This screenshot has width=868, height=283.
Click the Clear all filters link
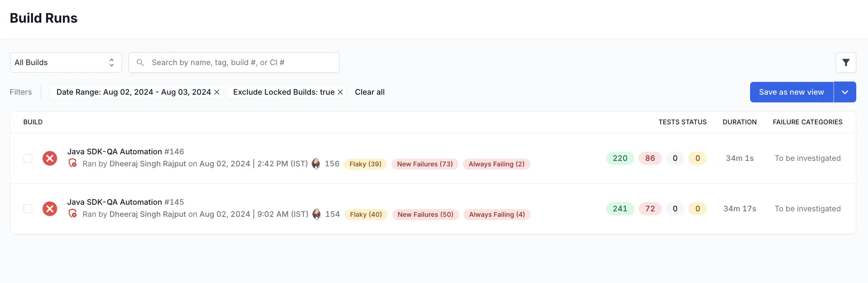tap(370, 92)
